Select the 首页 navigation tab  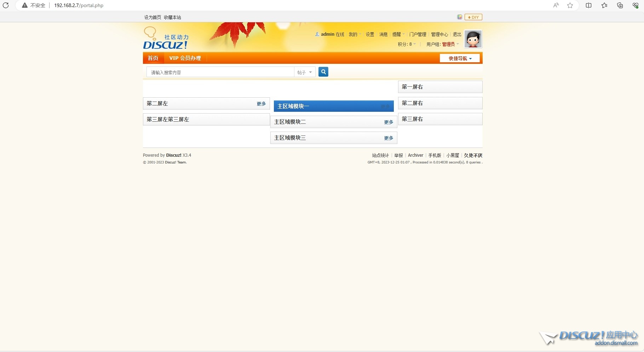point(153,58)
